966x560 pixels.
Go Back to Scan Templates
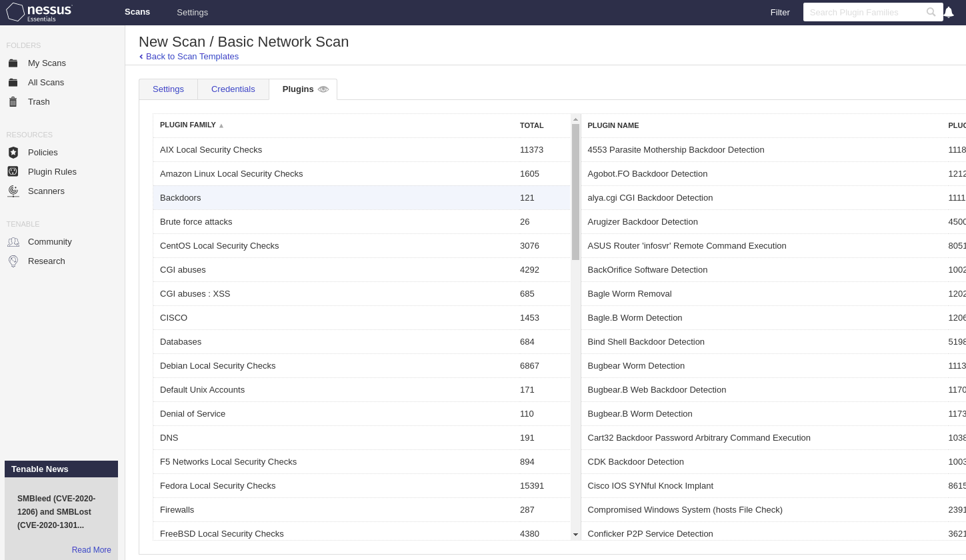(x=192, y=57)
